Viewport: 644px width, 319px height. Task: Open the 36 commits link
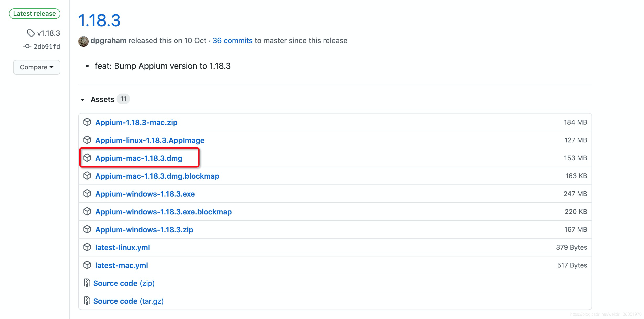pos(232,41)
